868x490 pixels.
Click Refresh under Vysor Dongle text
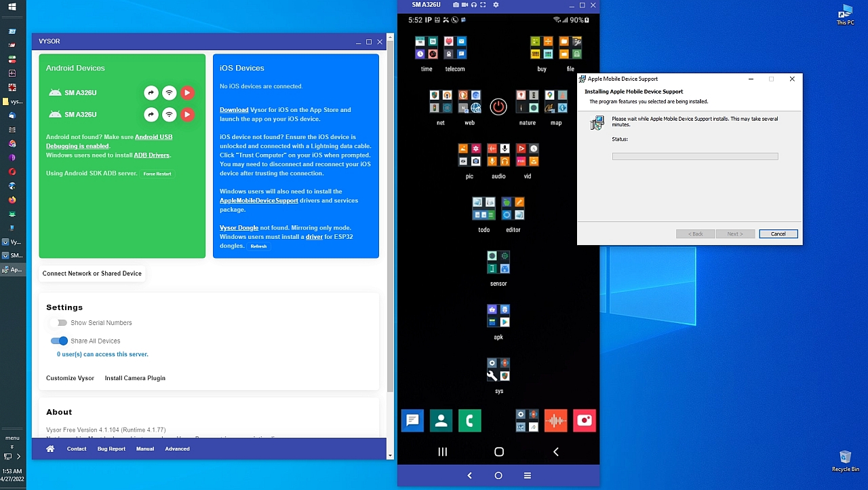[x=258, y=246]
